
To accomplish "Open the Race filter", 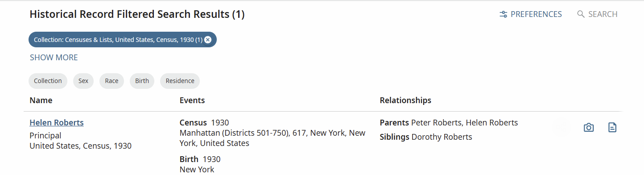I will pyautogui.click(x=111, y=81).
